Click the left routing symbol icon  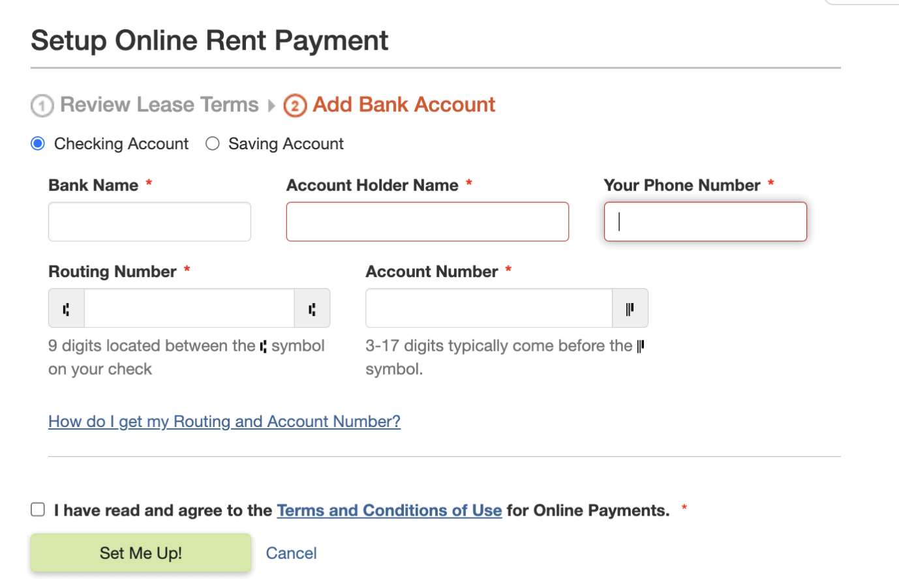click(66, 308)
